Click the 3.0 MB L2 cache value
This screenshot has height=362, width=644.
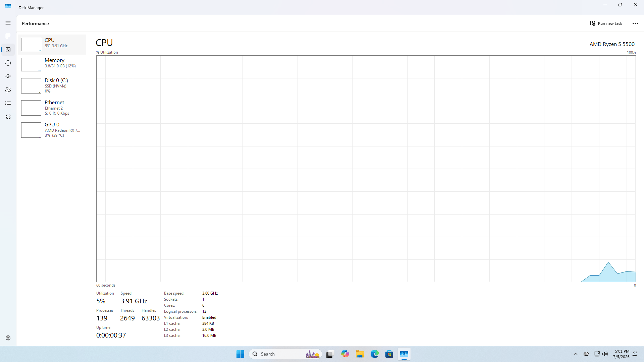208,329
